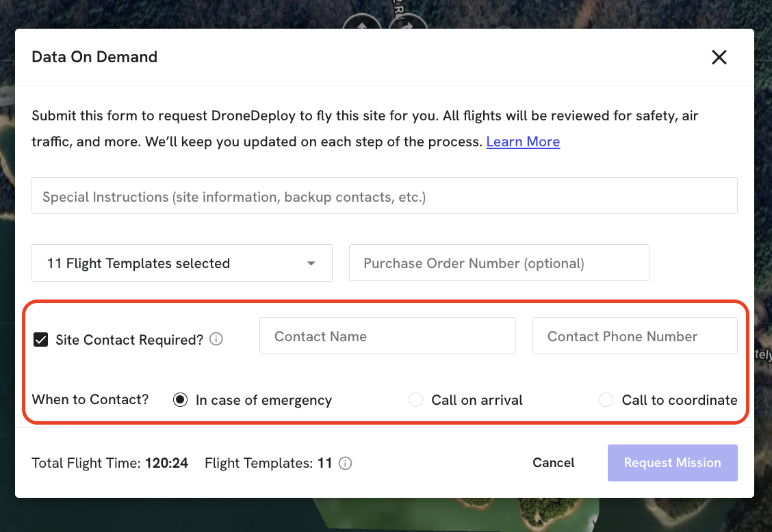772x532 pixels.
Task: Open the 11 Flight Templates selected dropdown
Action: click(x=181, y=263)
